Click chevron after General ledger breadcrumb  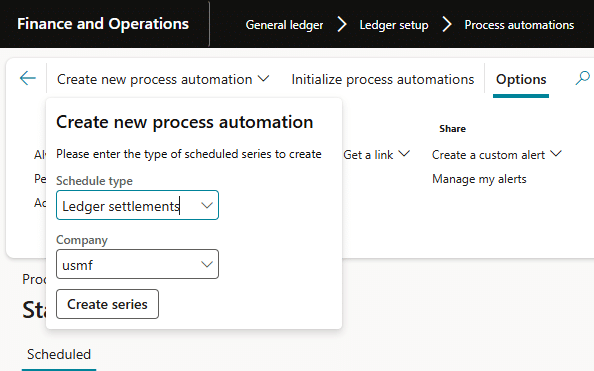coord(342,25)
